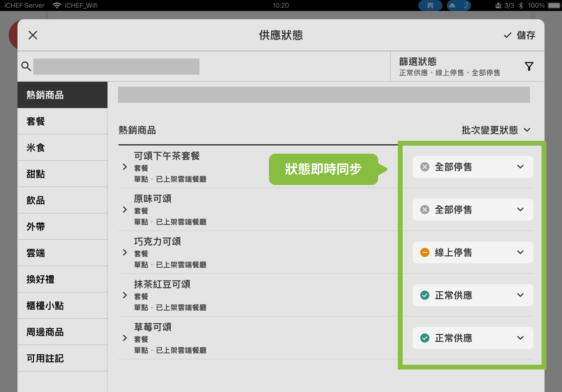562x392 pixels.
Task: Expand the 抹茶紅豆可頌 item chevron
Action: (125, 295)
